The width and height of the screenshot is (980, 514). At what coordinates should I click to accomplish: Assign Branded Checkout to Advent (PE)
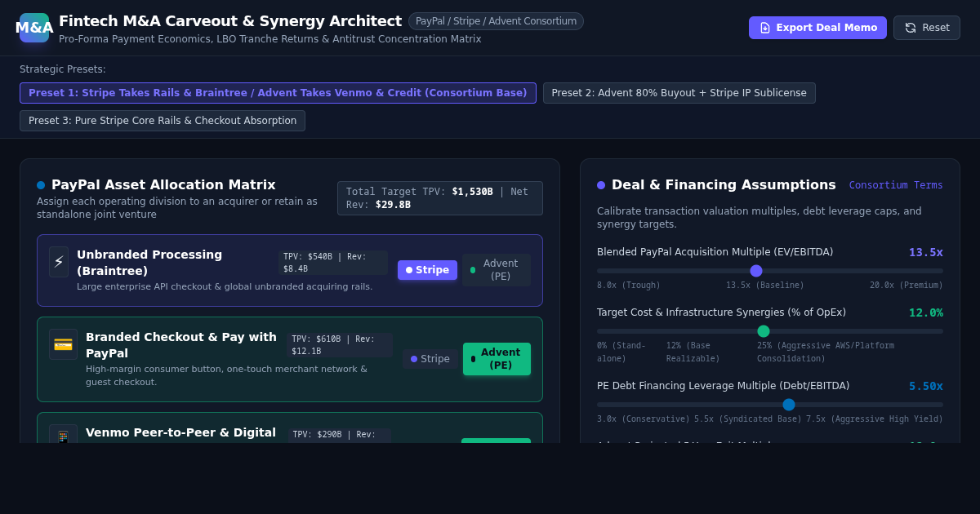497,359
